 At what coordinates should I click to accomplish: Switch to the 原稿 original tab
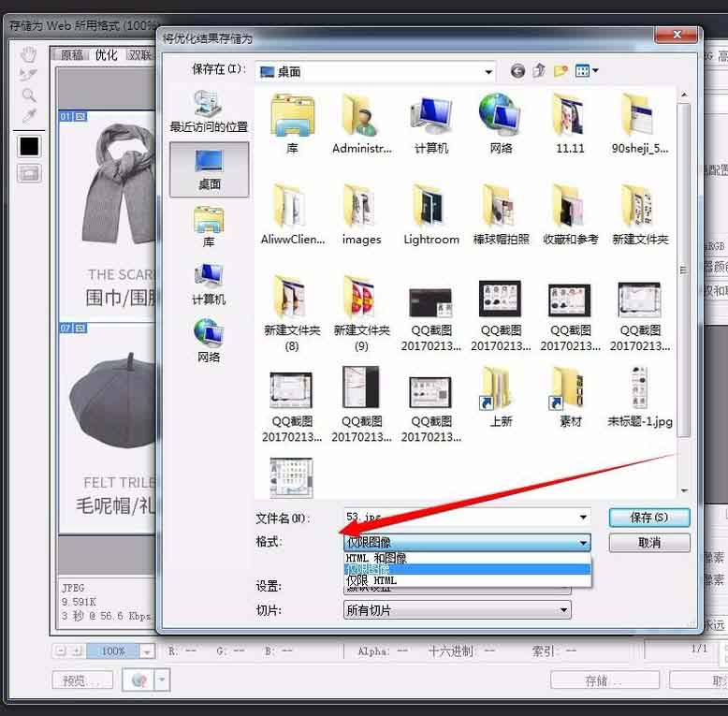click(x=72, y=55)
